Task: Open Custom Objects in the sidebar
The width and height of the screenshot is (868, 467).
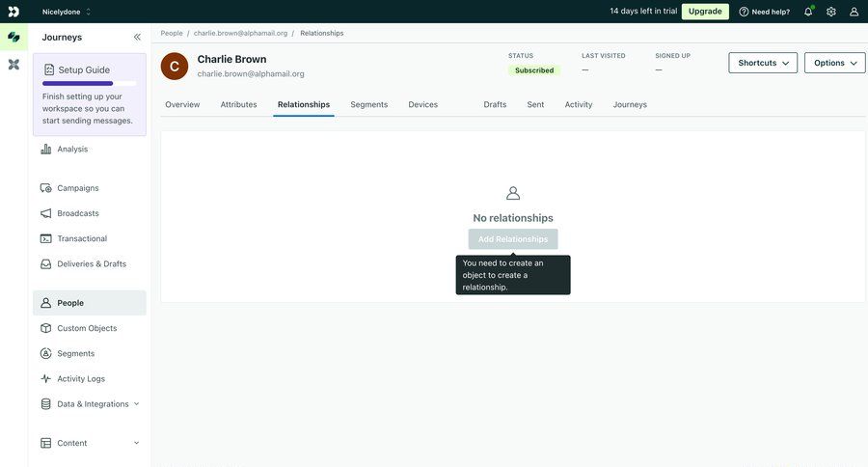Action: (x=90, y=328)
